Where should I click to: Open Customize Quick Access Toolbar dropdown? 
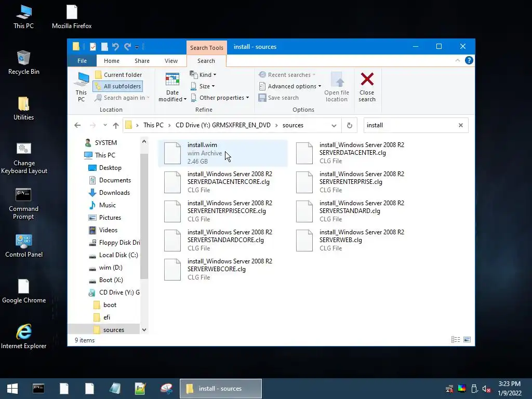137,47
